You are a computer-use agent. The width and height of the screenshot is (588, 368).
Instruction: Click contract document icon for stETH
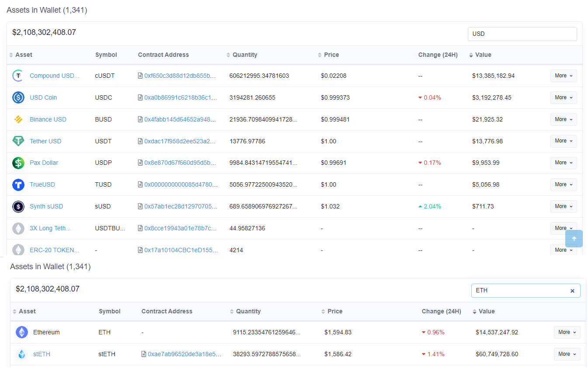click(144, 354)
